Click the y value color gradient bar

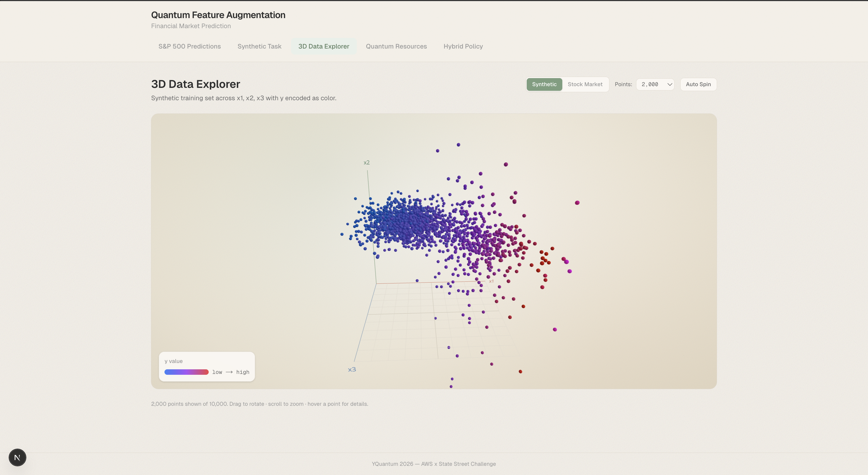[x=186, y=372]
